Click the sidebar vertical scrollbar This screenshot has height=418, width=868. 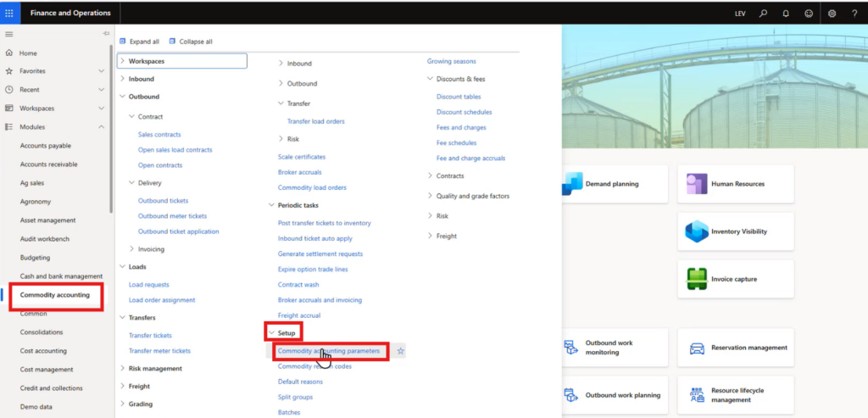pos(111,130)
